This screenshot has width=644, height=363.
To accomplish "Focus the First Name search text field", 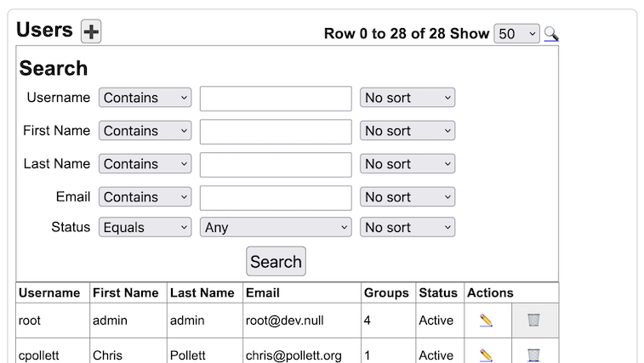I will (276, 132).
